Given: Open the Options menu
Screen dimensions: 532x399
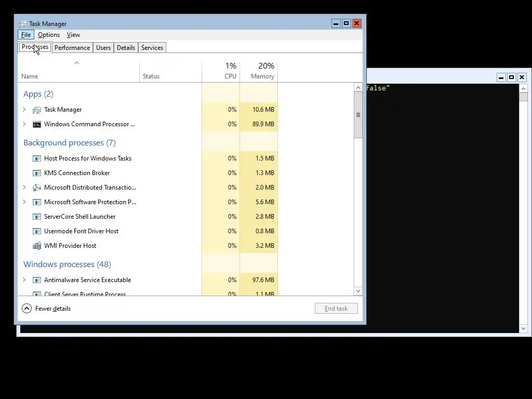Looking at the screenshot, I should coord(49,35).
